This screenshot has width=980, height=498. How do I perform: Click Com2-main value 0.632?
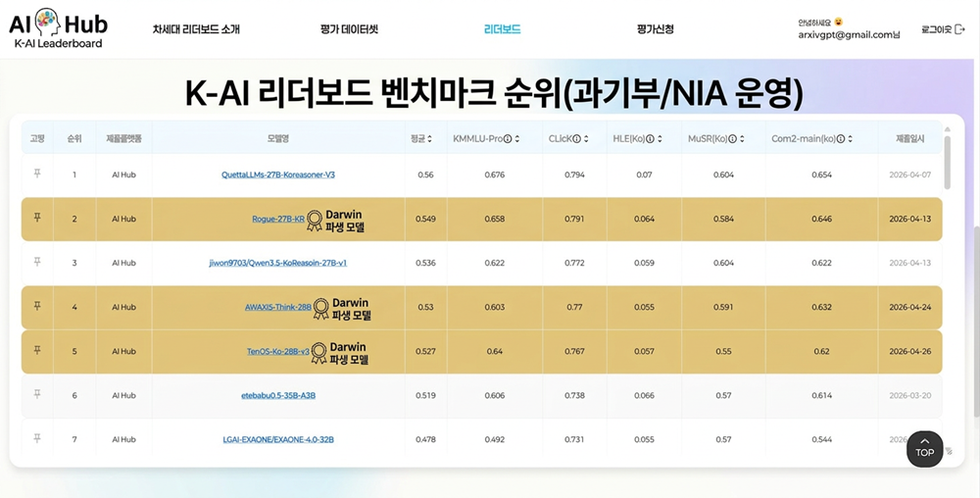pyautogui.click(x=822, y=308)
